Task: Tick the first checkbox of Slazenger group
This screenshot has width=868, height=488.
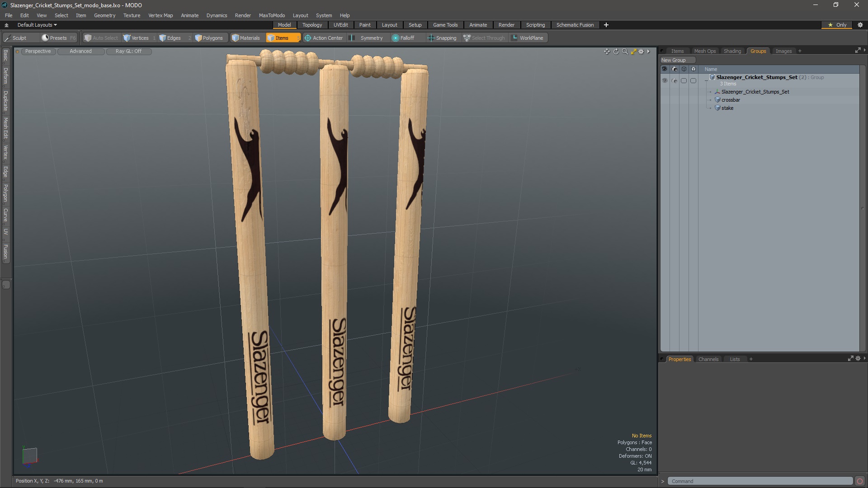Action: (x=684, y=80)
